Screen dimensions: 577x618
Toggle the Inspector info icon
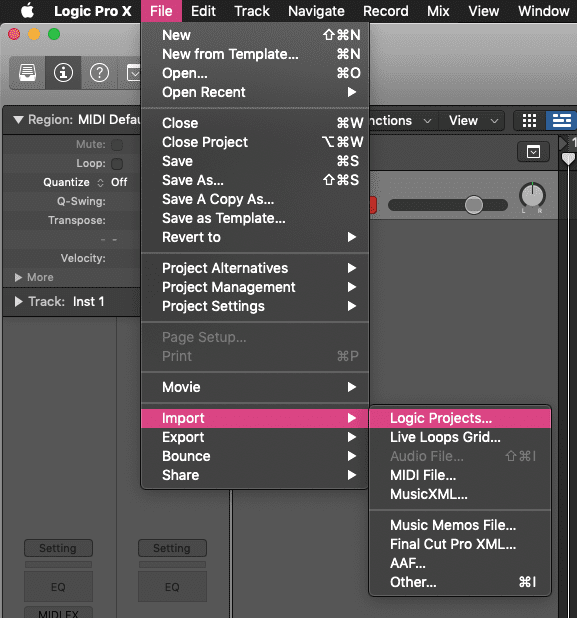pos(63,73)
